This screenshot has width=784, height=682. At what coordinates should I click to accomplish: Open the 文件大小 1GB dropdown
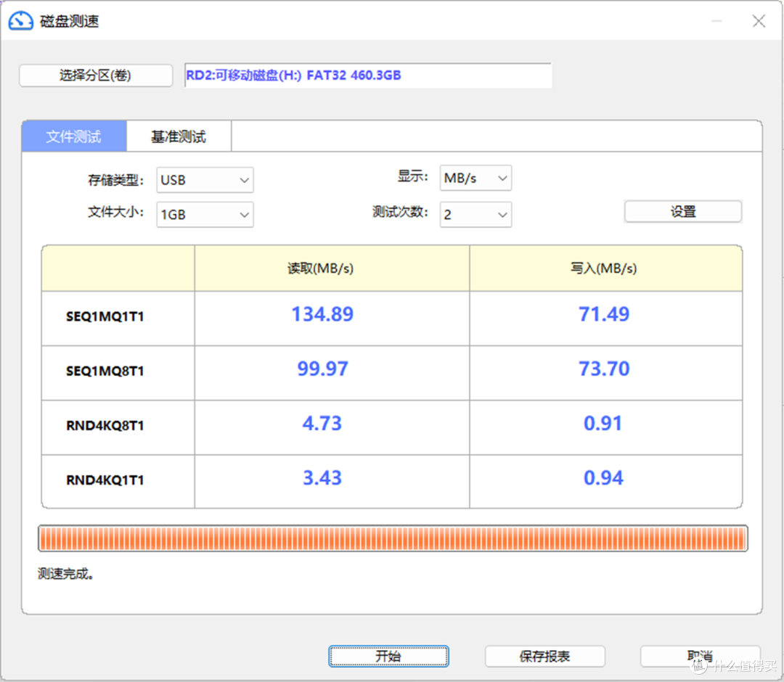pos(205,214)
